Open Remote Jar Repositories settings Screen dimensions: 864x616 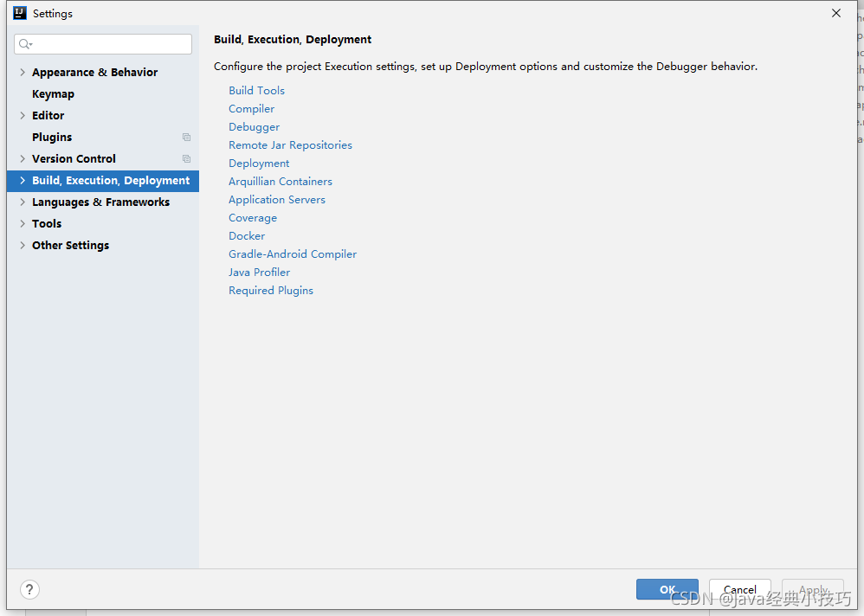point(290,144)
